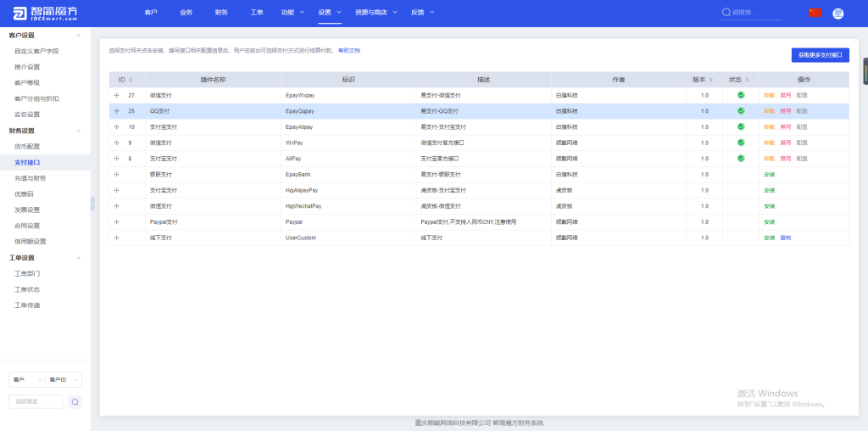
Task: Click the green status check icon for AliPay
Action: [741, 159]
